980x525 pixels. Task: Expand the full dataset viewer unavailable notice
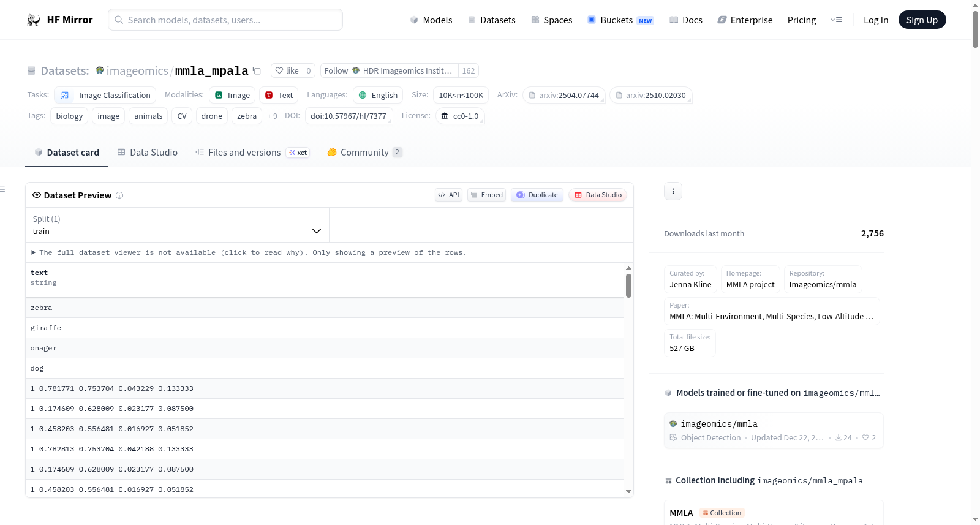pyautogui.click(x=249, y=252)
